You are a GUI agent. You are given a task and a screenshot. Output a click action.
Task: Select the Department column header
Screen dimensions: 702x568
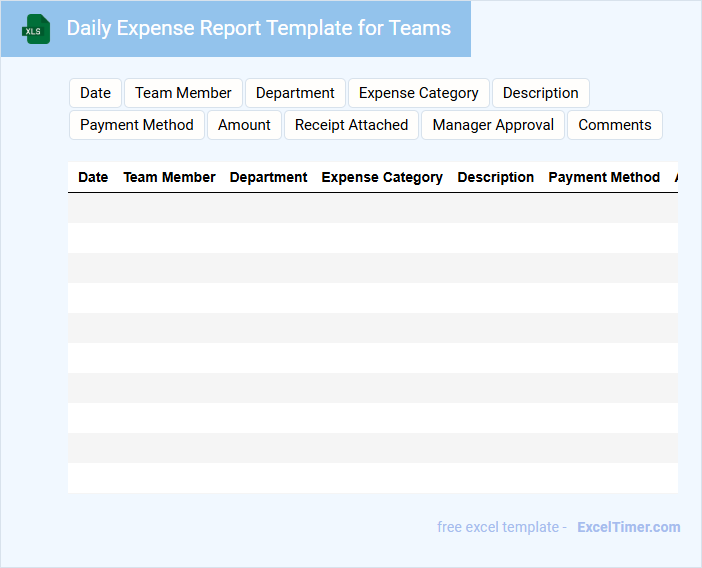click(268, 177)
